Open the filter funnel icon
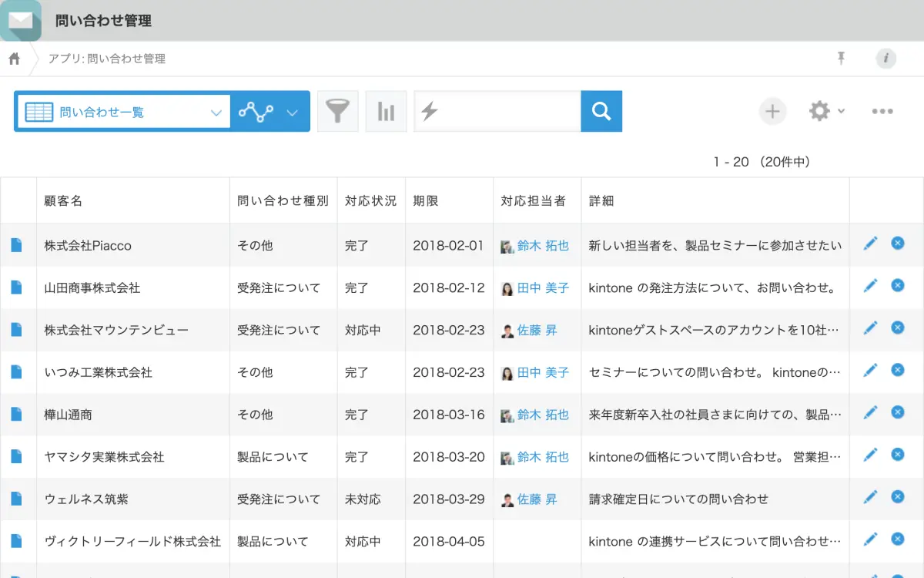 point(337,112)
